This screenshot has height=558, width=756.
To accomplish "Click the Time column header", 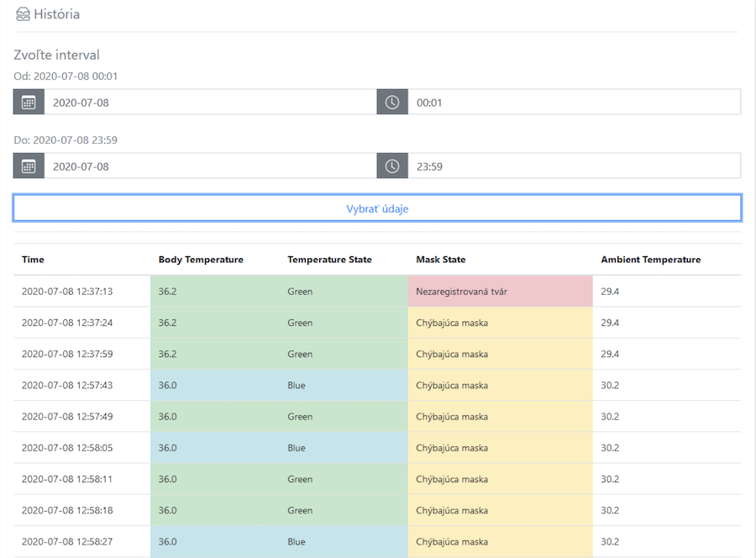I will pos(33,260).
